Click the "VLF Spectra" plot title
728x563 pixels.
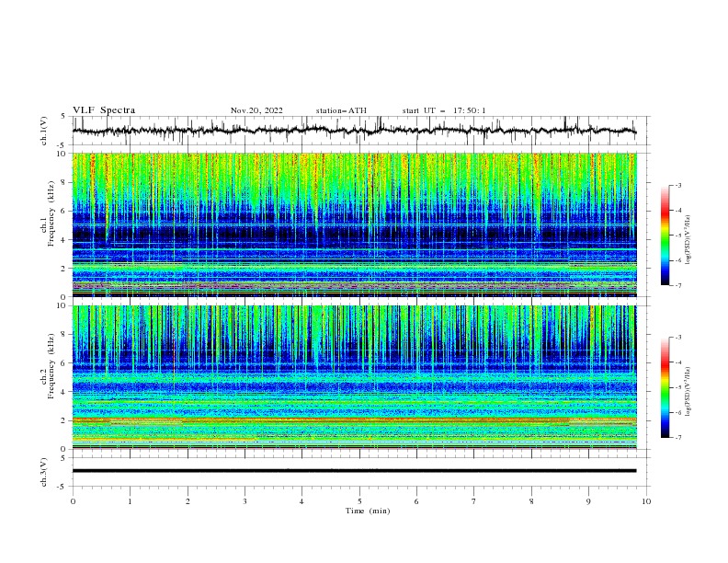pos(104,110)
